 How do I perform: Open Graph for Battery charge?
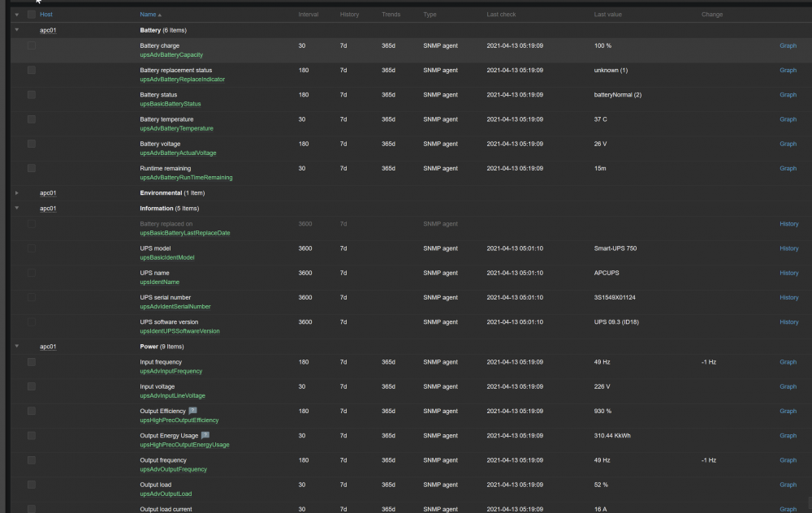pos(788,45)
